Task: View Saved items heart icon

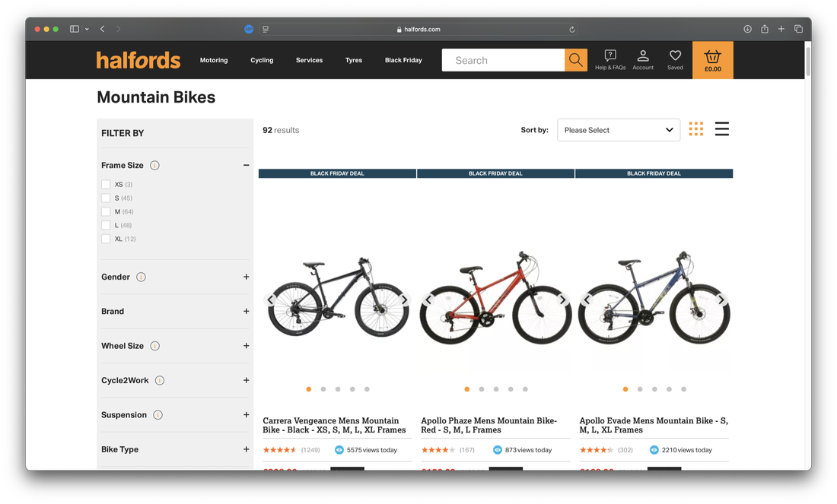Action: tap(675, 60)
